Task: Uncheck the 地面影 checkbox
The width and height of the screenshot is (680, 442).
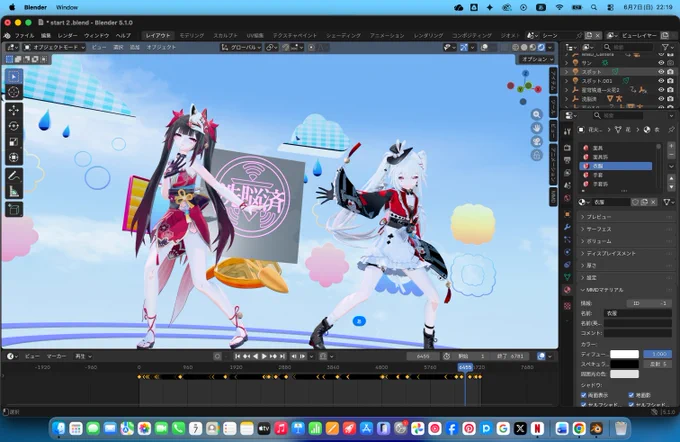Action: click(x=631, y=395)
